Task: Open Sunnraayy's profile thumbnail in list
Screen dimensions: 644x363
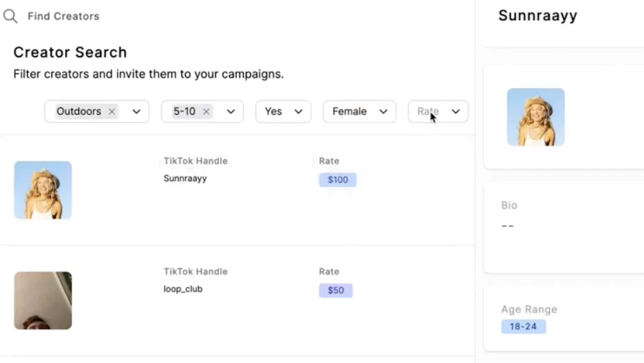Action: [43, 190]
